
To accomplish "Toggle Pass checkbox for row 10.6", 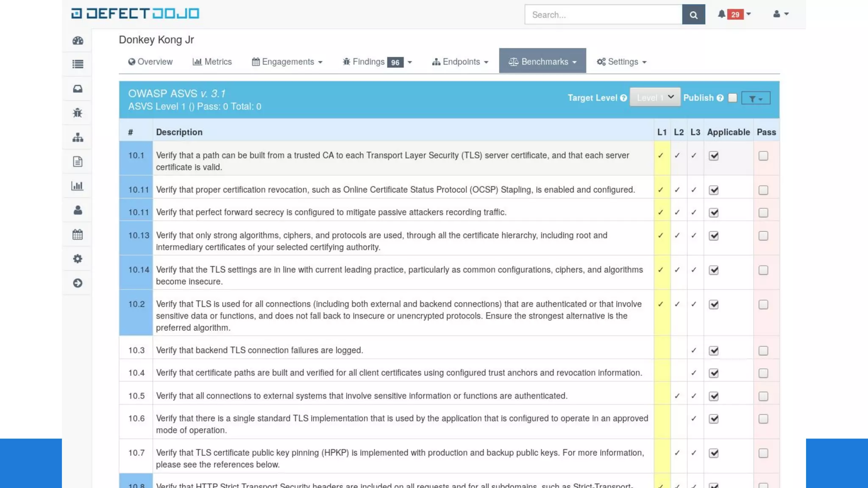I will pos(763,419).
